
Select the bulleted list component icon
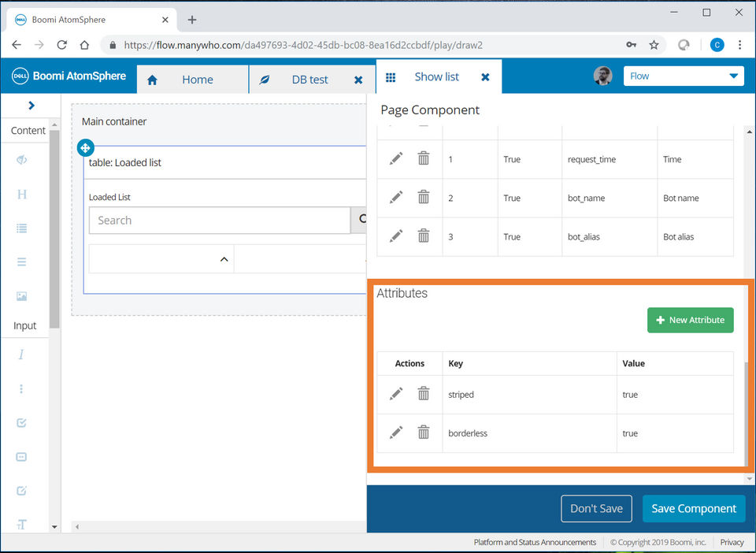coord(21,228)
